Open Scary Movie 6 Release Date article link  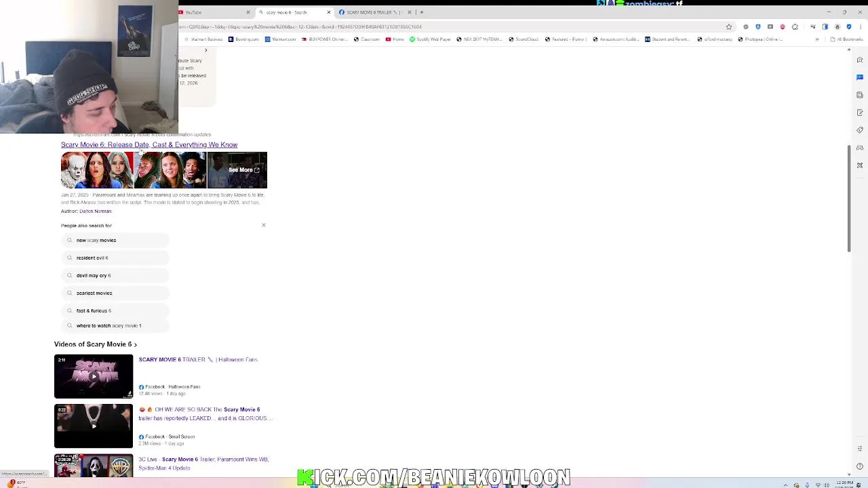coord(149,144)
